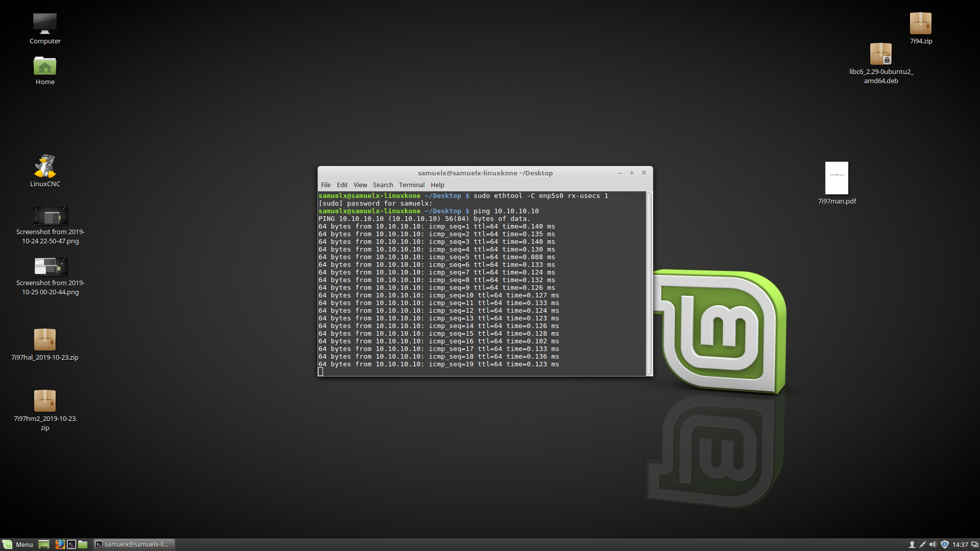Open the network connection tray icon

coord(922,544)
